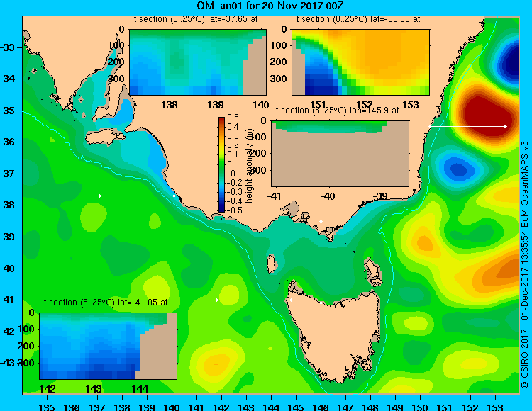Select the "t section (8..25°C) lat=-41.05 at" caption
This screenshot has height=411, width=532.
point(106,303)
